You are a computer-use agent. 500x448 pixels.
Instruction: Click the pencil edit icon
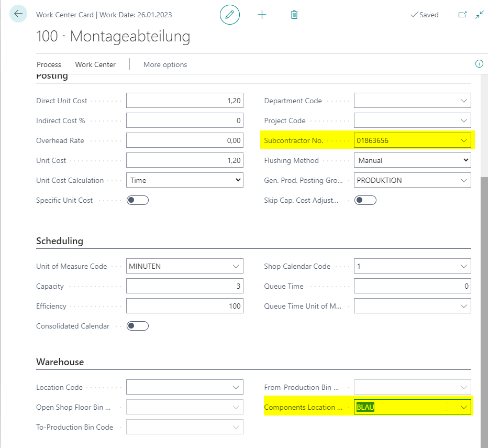pyautogui.click(x=230, y=15)
